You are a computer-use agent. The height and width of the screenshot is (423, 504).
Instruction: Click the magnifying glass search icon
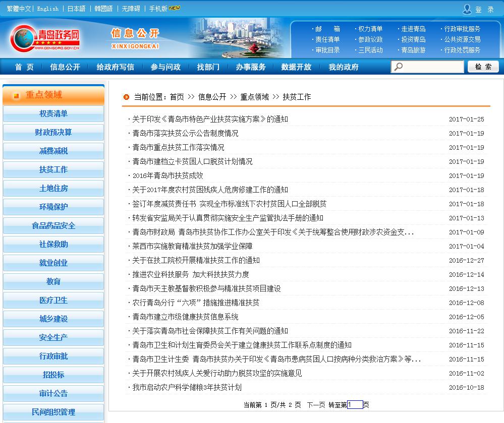tap(399, 67)
